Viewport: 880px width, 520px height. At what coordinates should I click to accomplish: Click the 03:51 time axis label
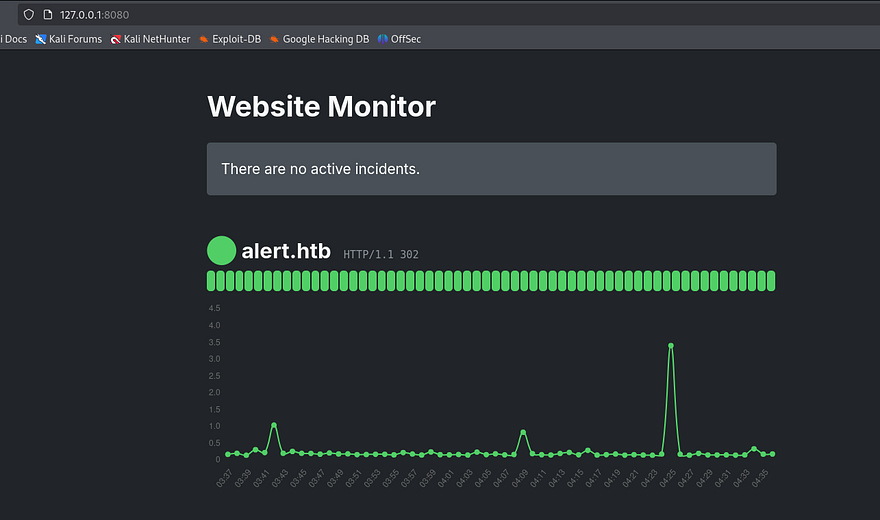tap(353, 478)
